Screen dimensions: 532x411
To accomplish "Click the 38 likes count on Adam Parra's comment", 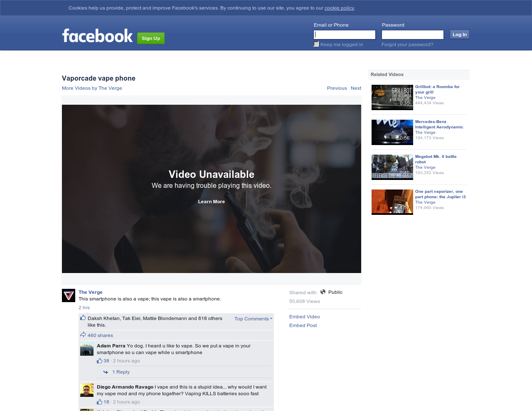I will tap(106, 361).
